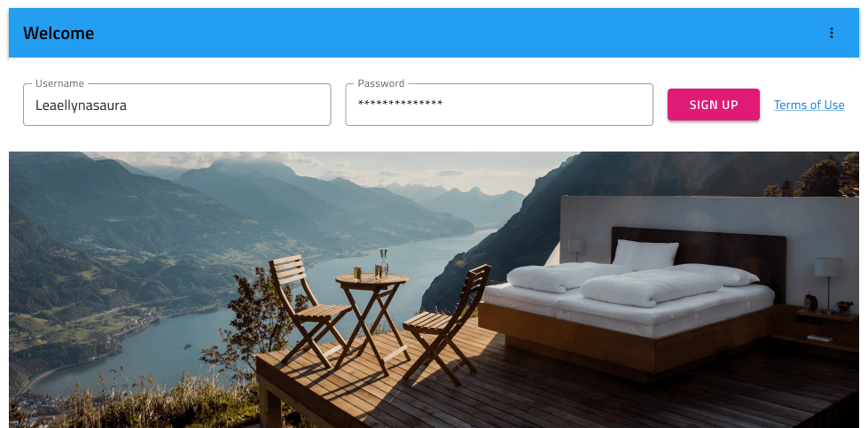
Task: Click the upright pillow against the headboard
Action: click(x=645, y=254)
